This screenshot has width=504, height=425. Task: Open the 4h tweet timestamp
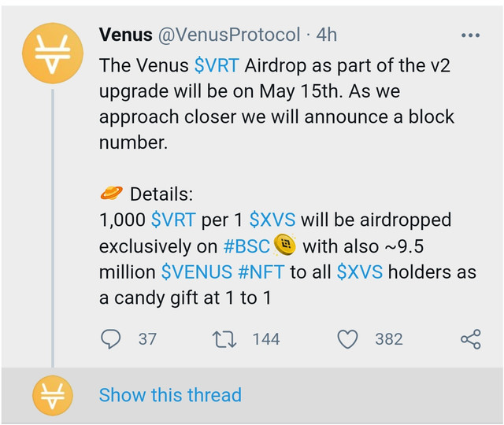[x=327, y=35]
